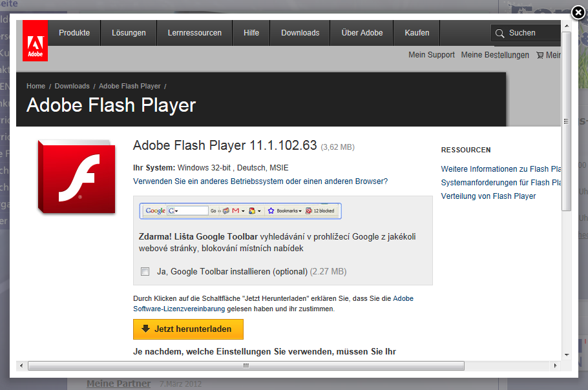588x390 pixels.
Task: Click the vertical scrollbar thumb
Action: pyautogui.click(x=567, y=121)
